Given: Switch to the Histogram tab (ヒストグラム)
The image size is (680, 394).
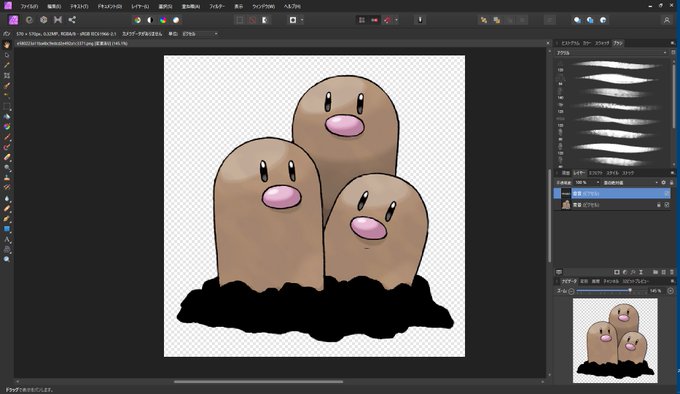Looking at the screenshot, I should 570,43.
